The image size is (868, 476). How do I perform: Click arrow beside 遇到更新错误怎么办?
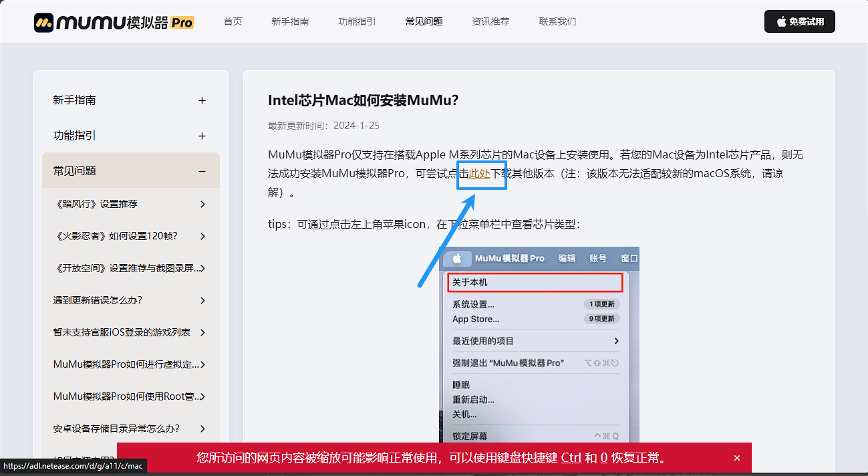click(202, 300)
